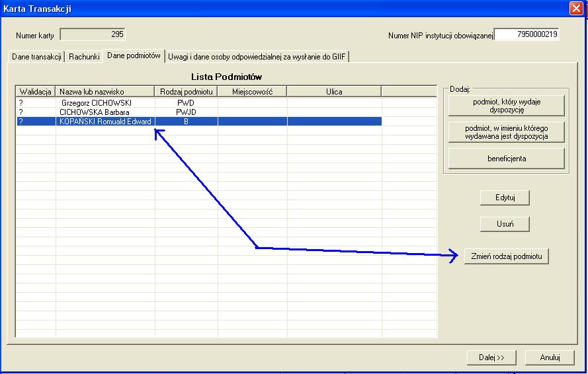Screen dimensions: 588x374
Task: Click the Ulica column header
Action: 334,91
